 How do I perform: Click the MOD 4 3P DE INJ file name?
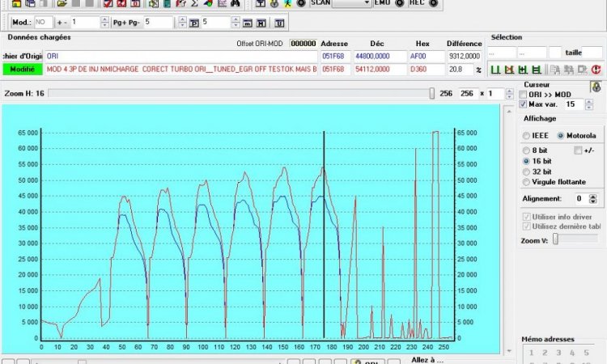click(x=180, y=70)
